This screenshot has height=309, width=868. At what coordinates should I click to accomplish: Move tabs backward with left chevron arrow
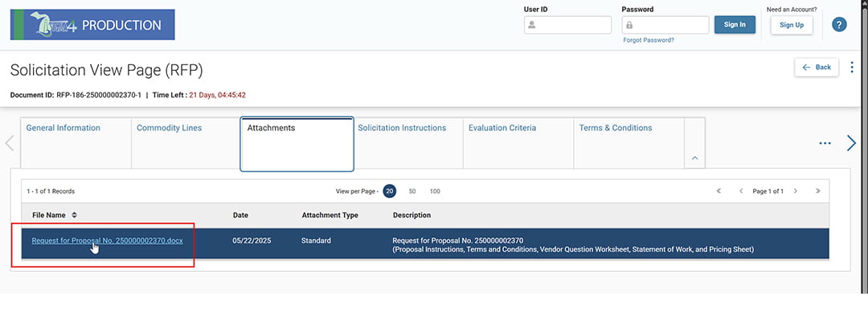coord(10,143)
